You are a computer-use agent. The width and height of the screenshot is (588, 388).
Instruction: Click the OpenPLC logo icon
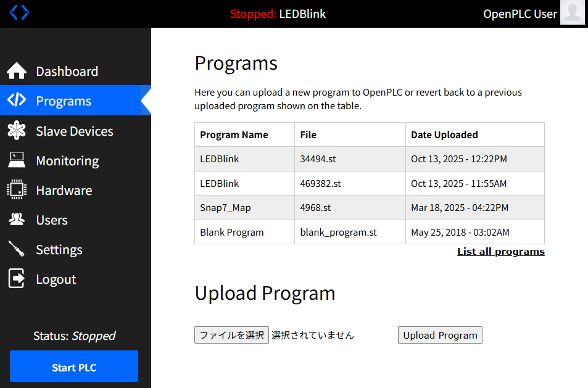click(x=19, y=12)
